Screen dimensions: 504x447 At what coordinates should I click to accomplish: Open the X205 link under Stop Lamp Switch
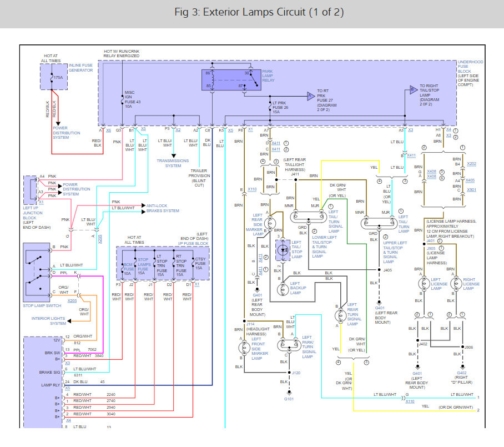(x=72, y=300)
